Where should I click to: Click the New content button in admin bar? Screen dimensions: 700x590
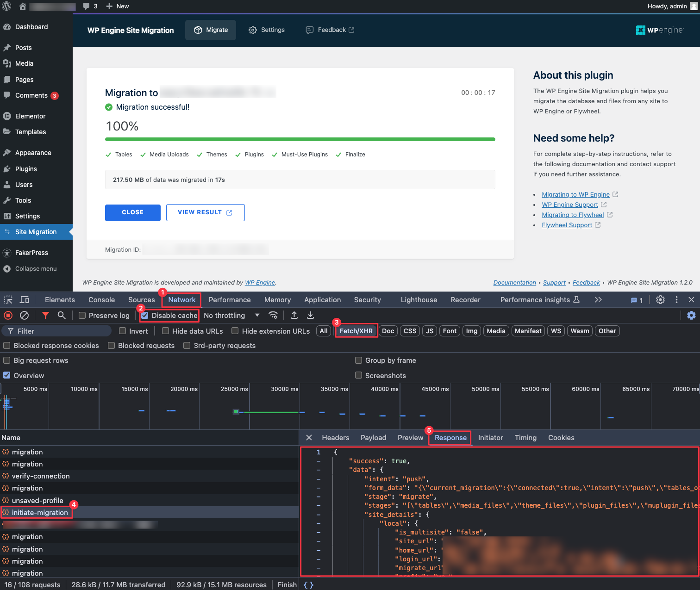click(x=118, y=6)
